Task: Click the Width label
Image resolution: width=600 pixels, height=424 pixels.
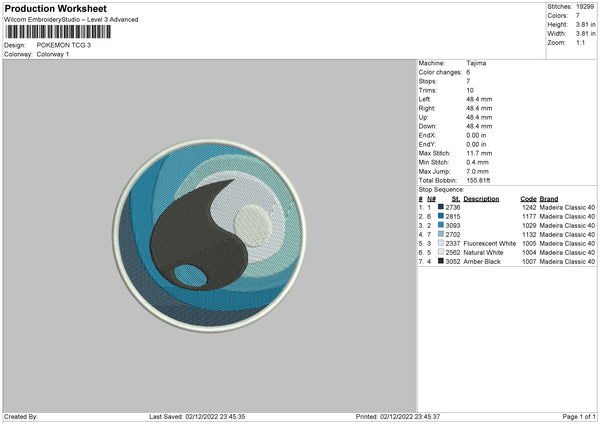Action: [557, 34]
